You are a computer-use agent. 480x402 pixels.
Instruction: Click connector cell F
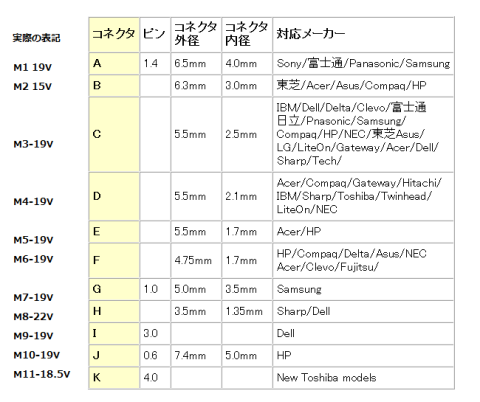pyautogui.click(x=114, y=260)
